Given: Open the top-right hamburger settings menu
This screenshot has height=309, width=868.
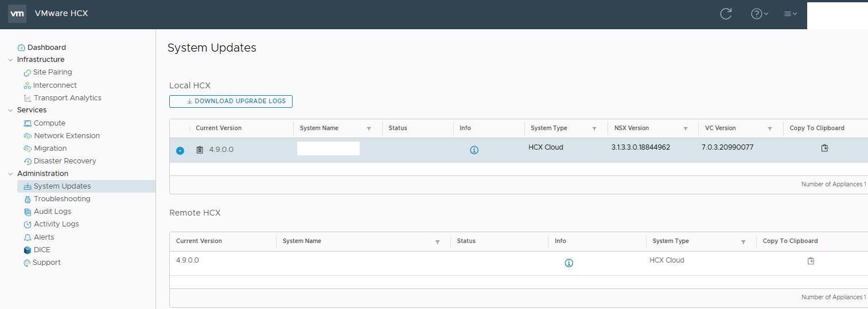Looking at the screenshot, I should [790, 14].
